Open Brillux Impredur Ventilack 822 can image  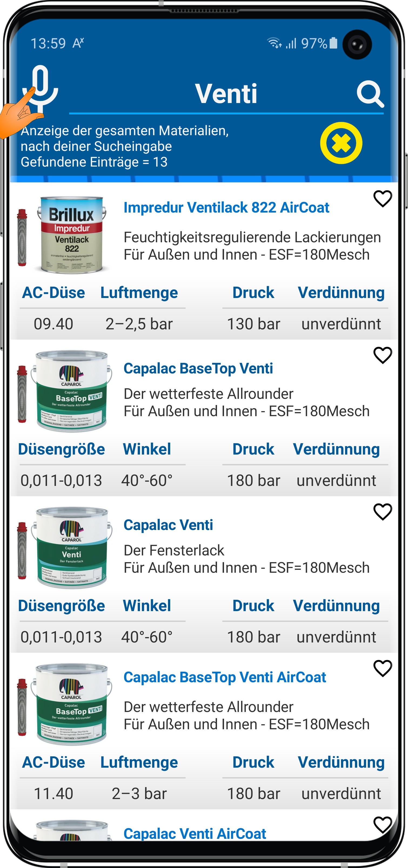click(x=72, y=235)
